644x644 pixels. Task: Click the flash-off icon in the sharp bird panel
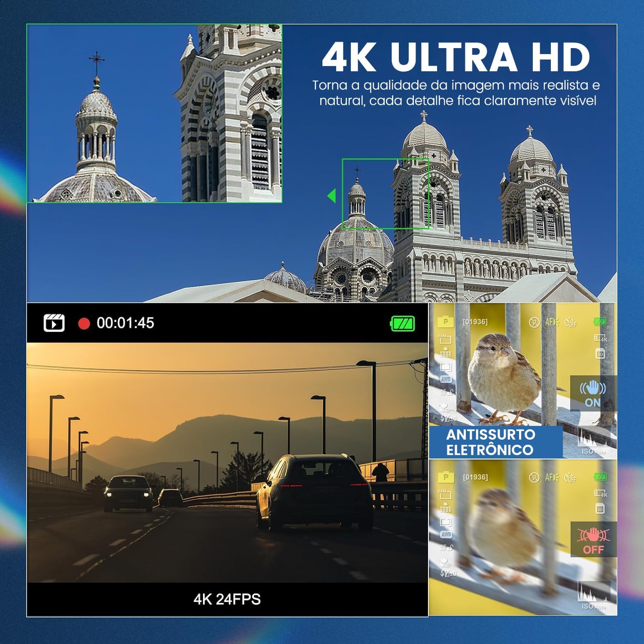click(535, 322)
